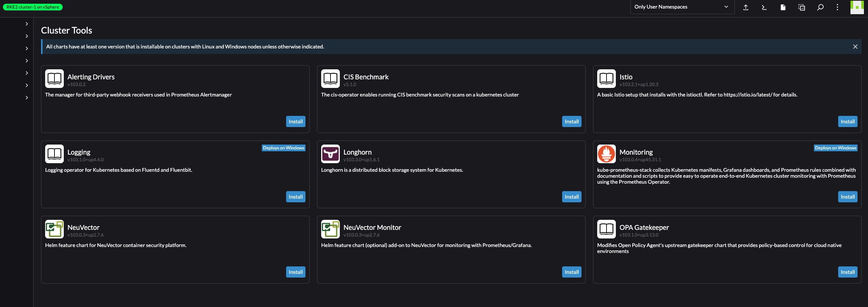Click the Alerting Drivers chart icon
Screen dimensions: 868x307
tap(54, 79)
